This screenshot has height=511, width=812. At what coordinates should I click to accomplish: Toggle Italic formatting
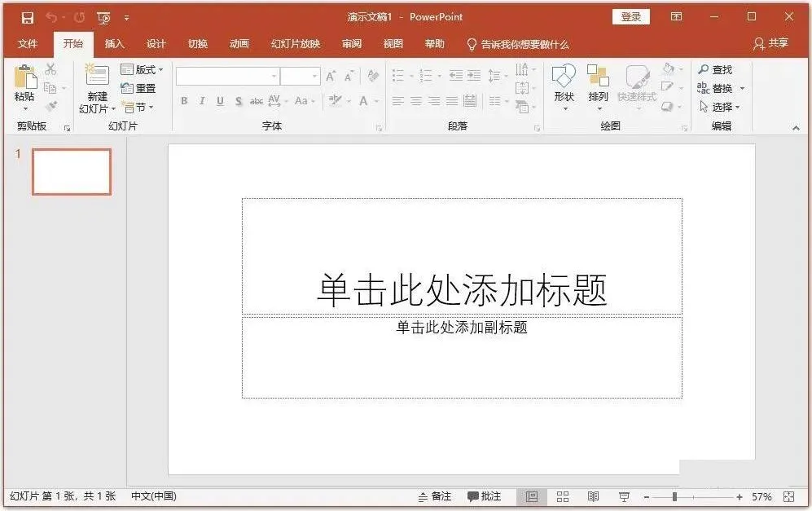click(x=202, y=101)
